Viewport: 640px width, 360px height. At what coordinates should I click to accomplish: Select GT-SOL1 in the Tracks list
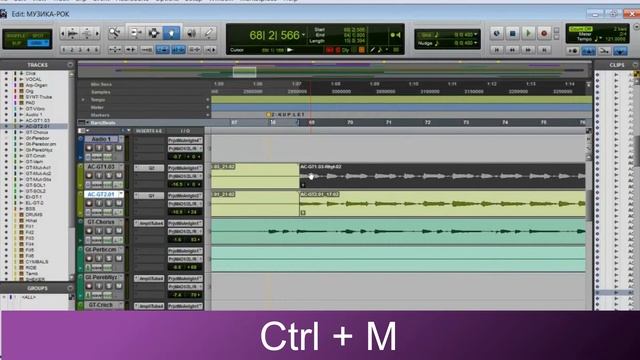[36, 185]
